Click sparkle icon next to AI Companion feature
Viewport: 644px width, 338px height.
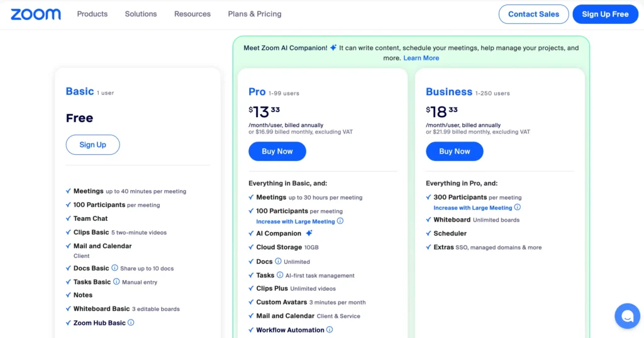[x=309, y=233]
